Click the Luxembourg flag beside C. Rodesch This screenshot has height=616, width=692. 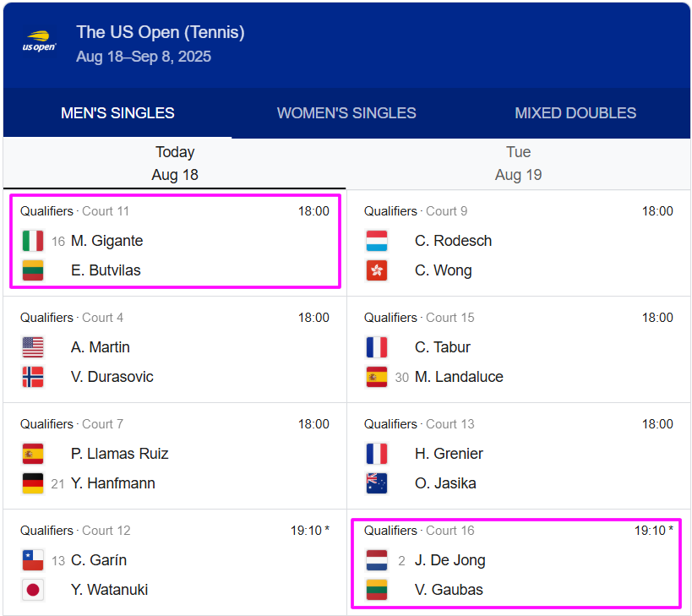[x=377, y=241]
